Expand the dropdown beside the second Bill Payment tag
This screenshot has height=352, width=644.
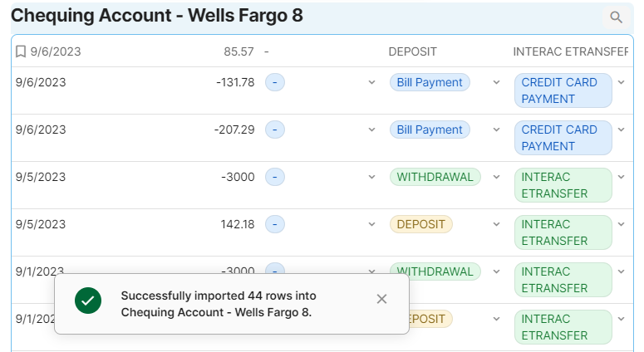(496, 130)
